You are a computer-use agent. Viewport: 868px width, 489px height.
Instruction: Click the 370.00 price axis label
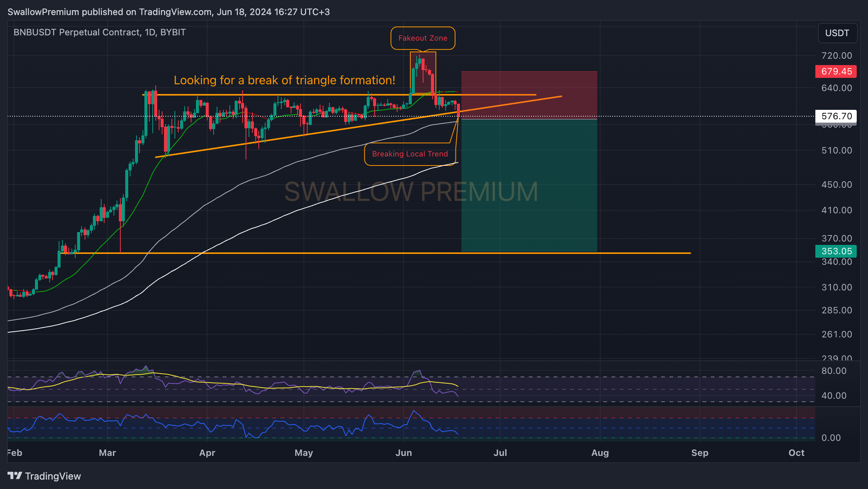837,238
